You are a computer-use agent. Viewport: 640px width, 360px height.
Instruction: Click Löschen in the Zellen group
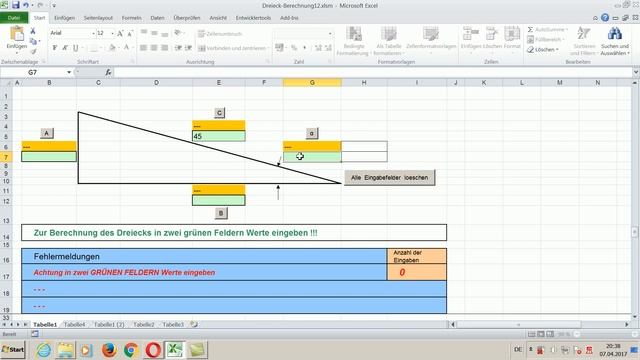(492, 38)
